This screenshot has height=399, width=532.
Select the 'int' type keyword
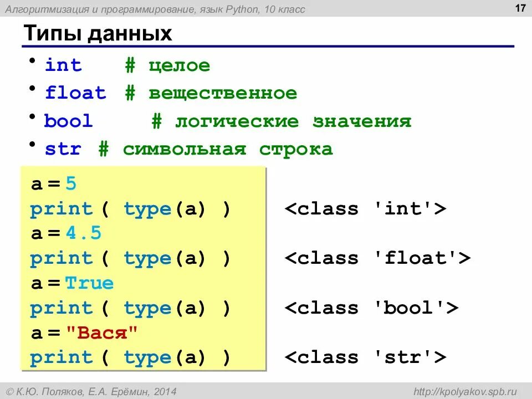coord(63,64)
